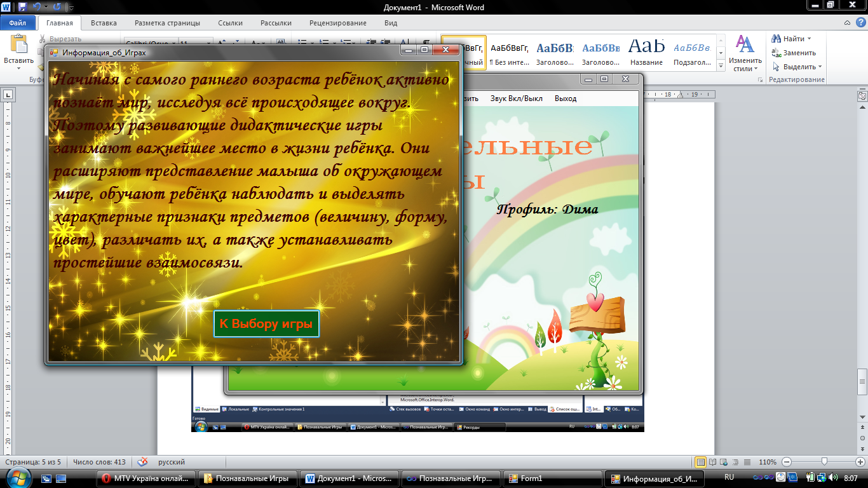The height and width of the screenshot is (488, 868).
Task: Click the RU language indicator in taskbar
Action: pyautogui.click(x=729, y=477)
